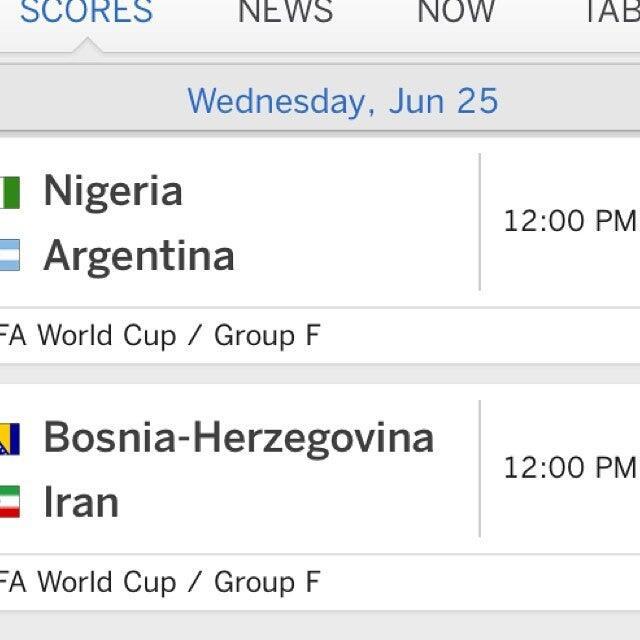The width and height of the screenshot is (640, 640).
Task: Click the pointer indicator beneath SCORES tab
Action: [86, 46]
